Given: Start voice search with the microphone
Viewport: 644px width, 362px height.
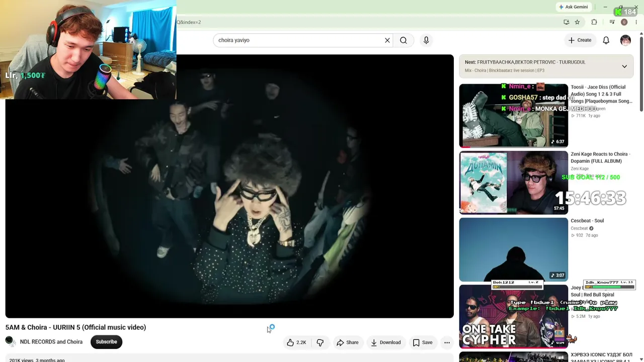Looking at the screenshot, I should point(426,40).
